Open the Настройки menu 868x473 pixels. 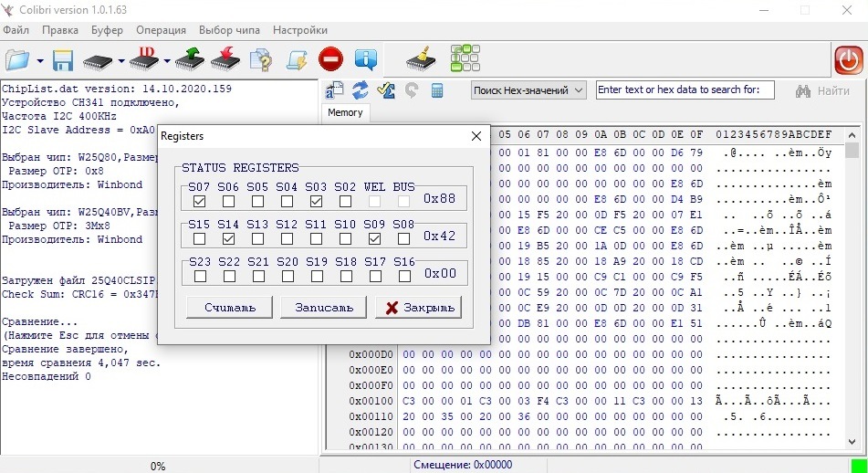(300, 30)
